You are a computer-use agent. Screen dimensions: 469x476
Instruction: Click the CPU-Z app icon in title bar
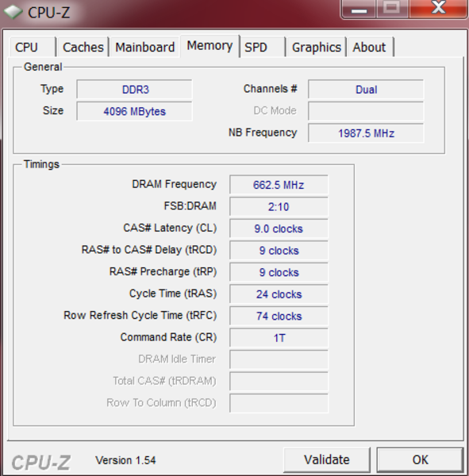[x=13, y=12]
